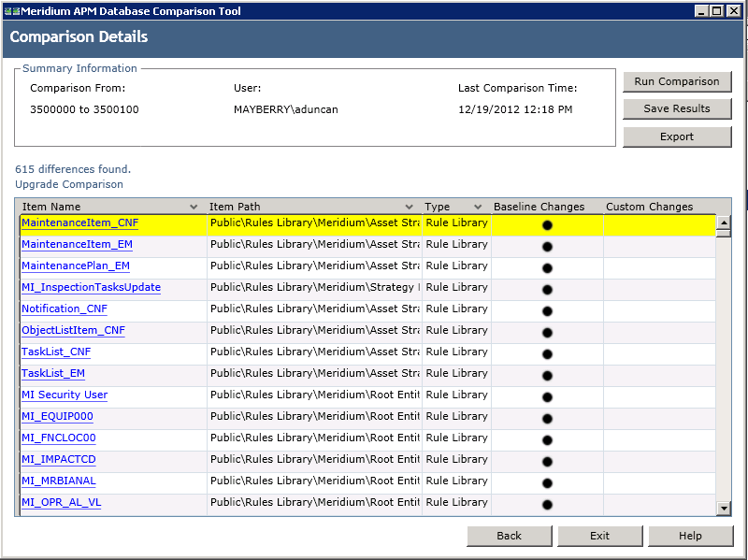Screen dimensions: 748x560
Task: Open the MI_MRBIANAL link
Action: 59,481
